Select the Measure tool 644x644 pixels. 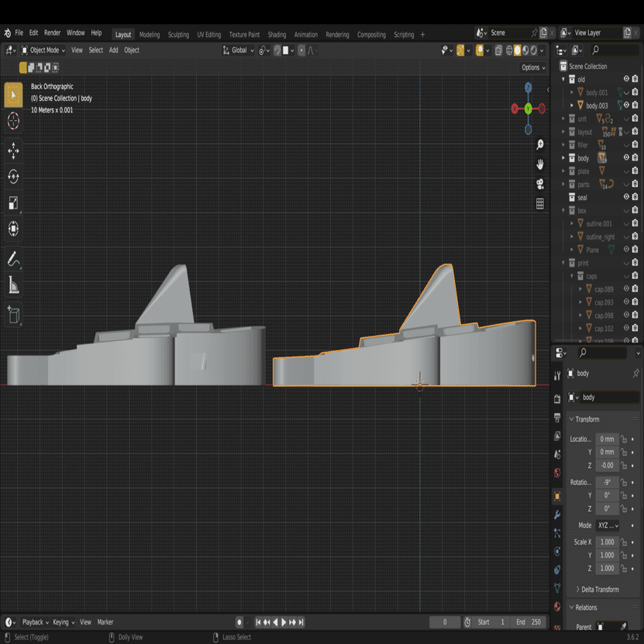point(13,284)
